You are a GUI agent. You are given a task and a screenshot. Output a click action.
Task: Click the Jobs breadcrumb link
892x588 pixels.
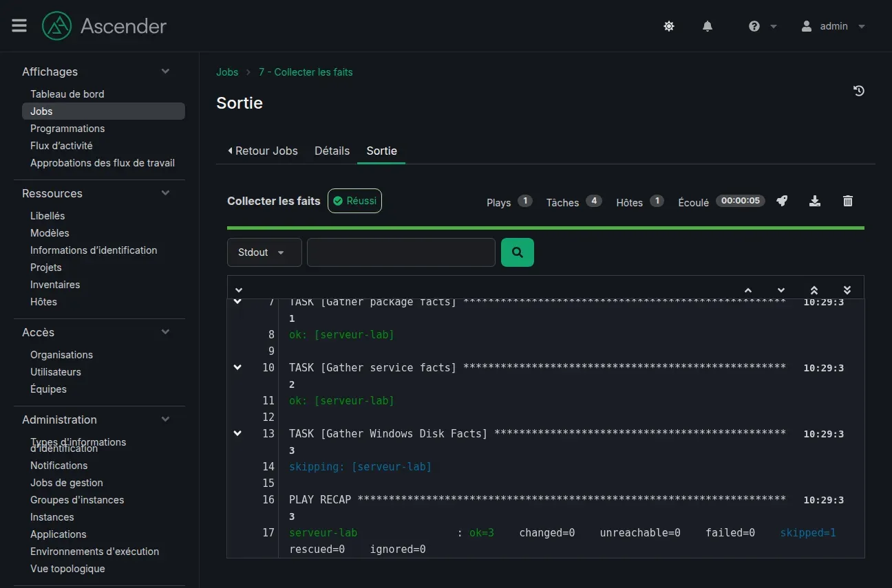coord(227,72)
